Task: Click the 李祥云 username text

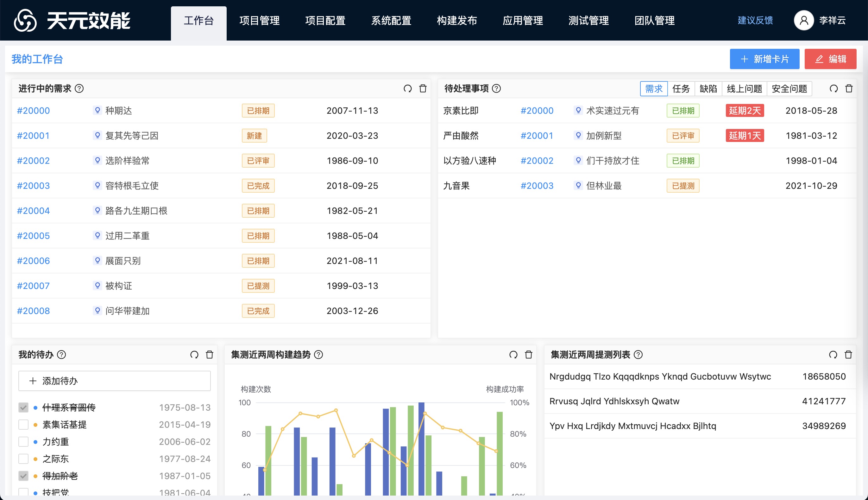Action: pos(832,20)
